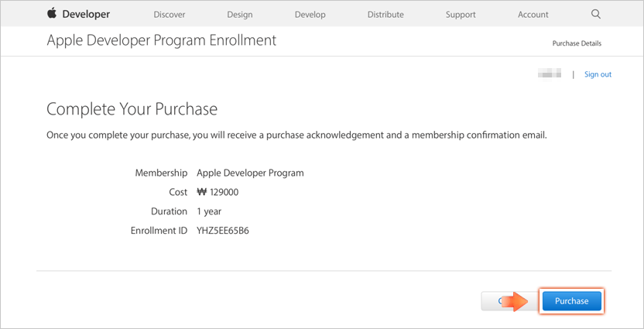This screenshot has width=644, height=329.
Task: Navigate to Support
Action: [x=461, y=15]
